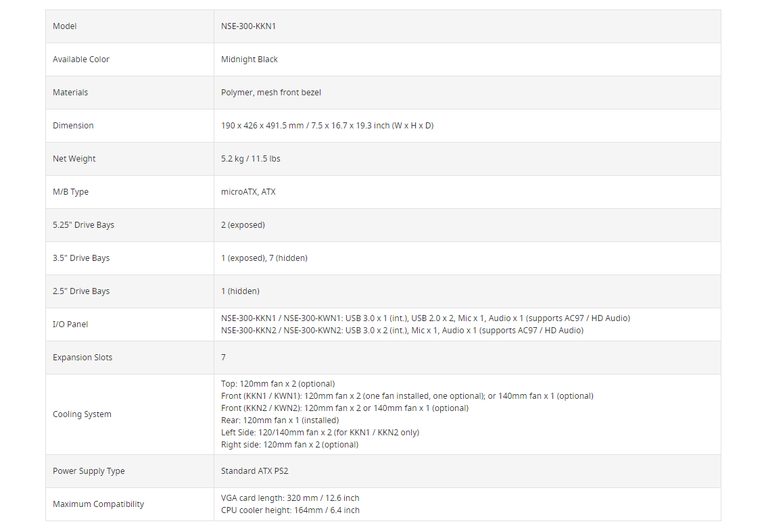Select the Midnight Black color value
This screenshot has width=766, height=532.
[249, 59]
